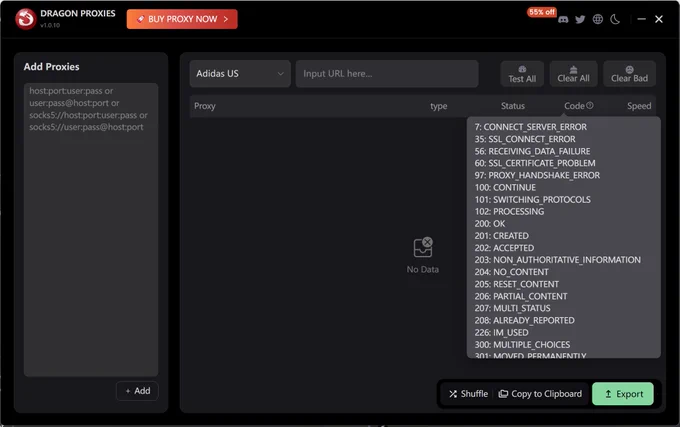Click the Shuffle button
This screenshot has height=427, width=680.
click(x=468, y=394)
